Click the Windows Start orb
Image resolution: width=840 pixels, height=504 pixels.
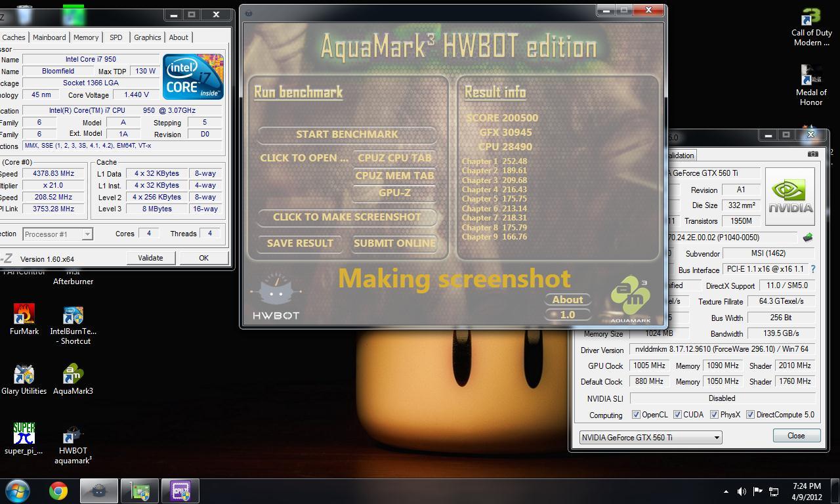[18, 491]
